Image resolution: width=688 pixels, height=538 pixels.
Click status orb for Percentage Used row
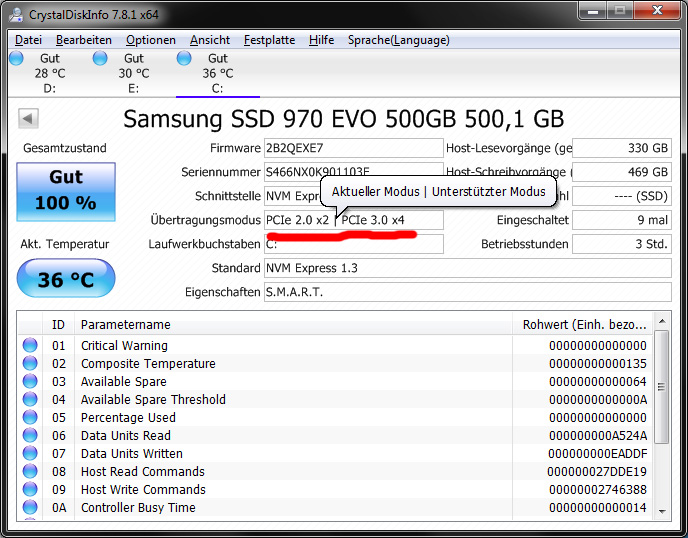point(30,417)
